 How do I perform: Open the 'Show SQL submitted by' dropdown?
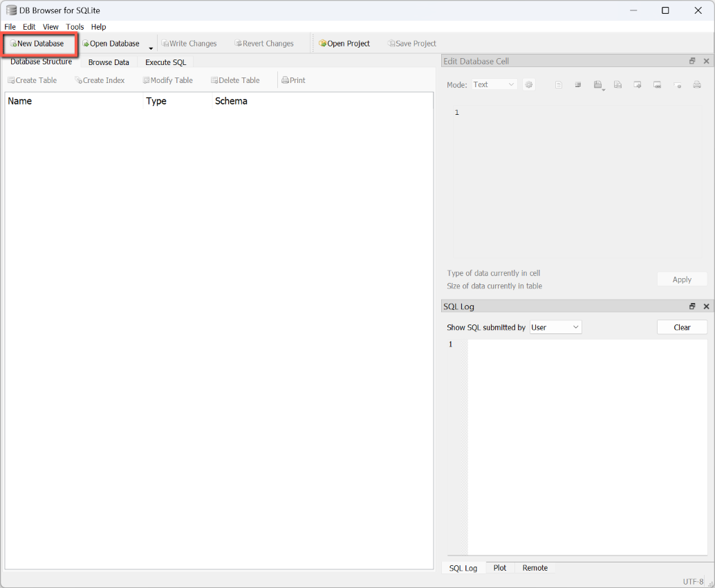[555, 327]
